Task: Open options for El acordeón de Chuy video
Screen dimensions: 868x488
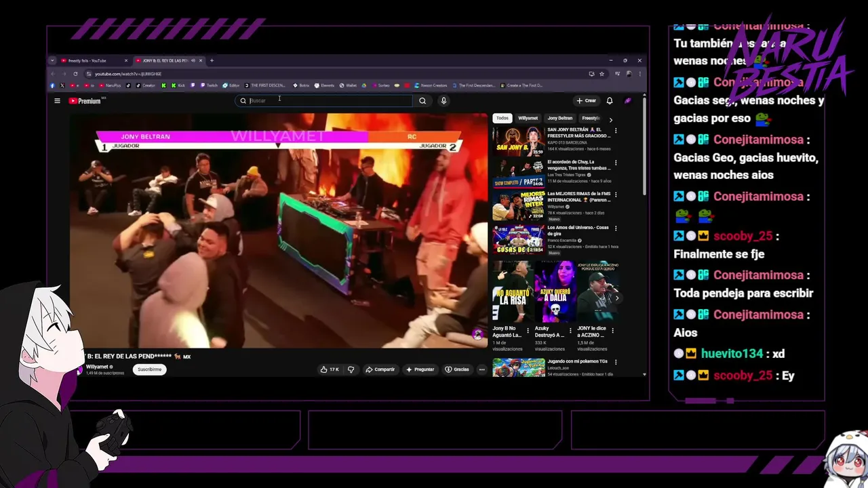Action: click(616, 163)
